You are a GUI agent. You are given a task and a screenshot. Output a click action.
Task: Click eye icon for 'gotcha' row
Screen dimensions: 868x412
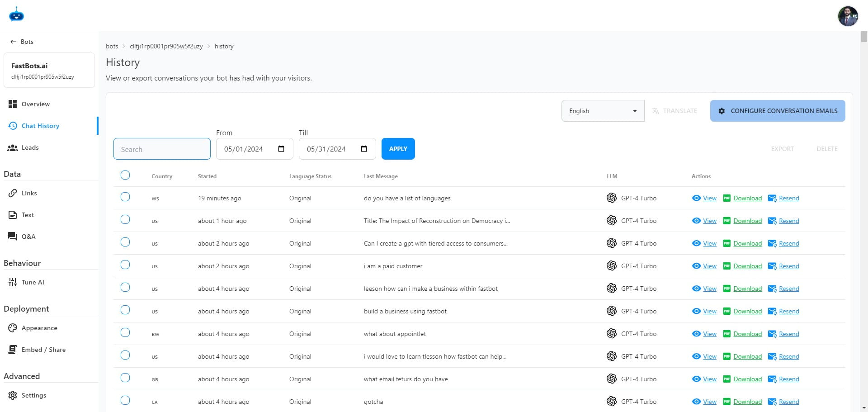(696, 402)
